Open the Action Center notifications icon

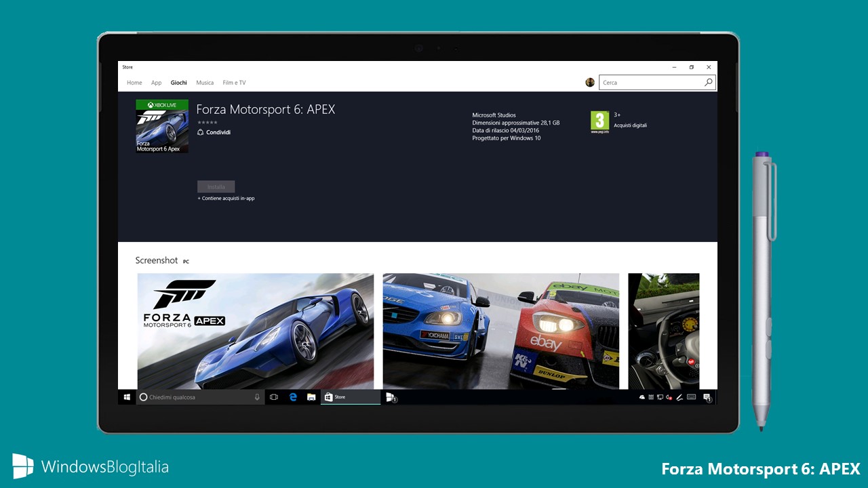tap(707, 397)
